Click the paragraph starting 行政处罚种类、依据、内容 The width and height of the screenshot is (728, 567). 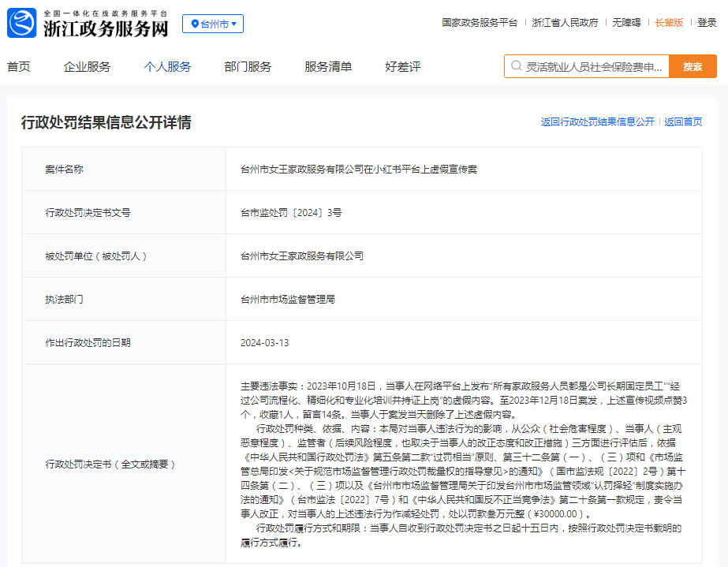point(463,471)
